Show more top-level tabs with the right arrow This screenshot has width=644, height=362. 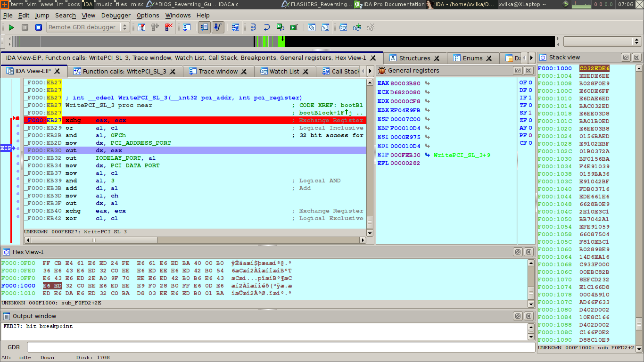[531, 58]
